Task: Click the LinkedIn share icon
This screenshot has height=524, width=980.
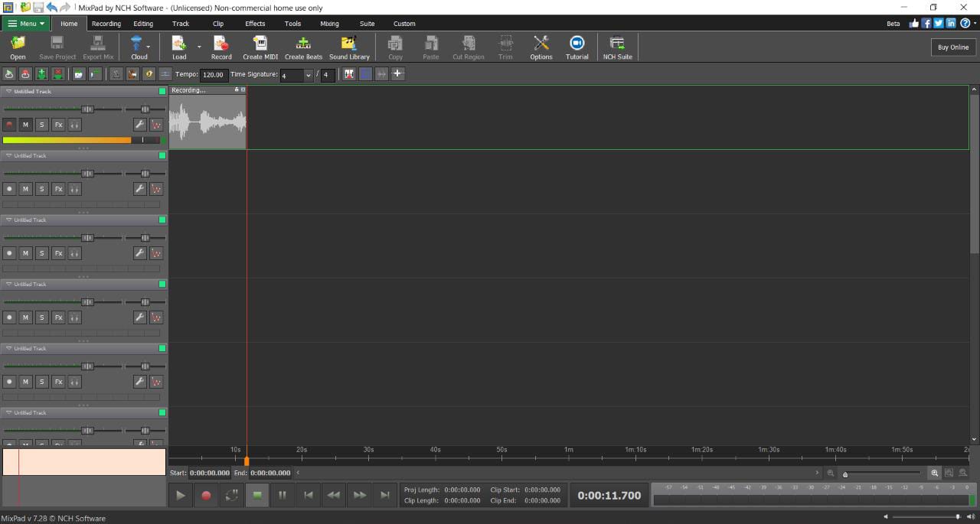Action: (951, 24)
